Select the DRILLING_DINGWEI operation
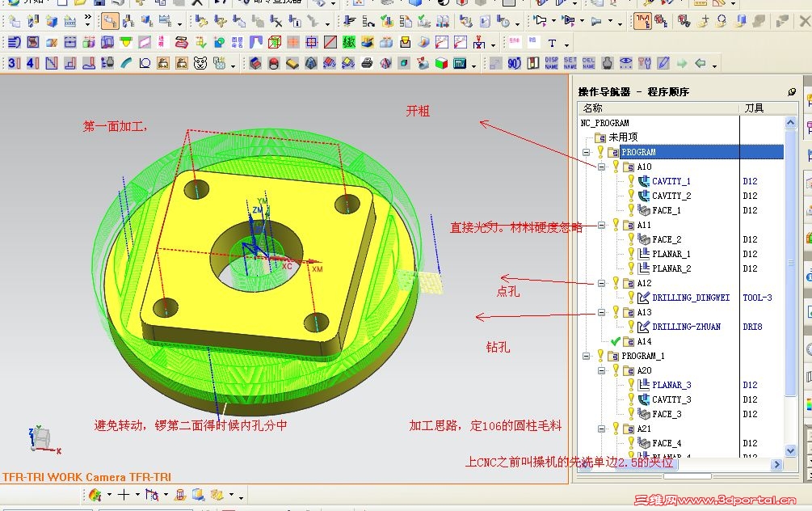Viewport: 812px width, 511px height. pos(690,298)
